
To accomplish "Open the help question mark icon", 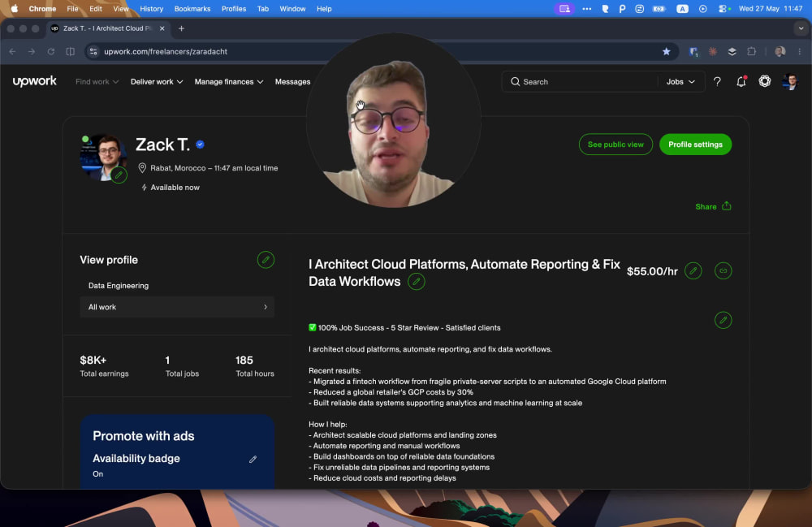I will click(717, 81).
